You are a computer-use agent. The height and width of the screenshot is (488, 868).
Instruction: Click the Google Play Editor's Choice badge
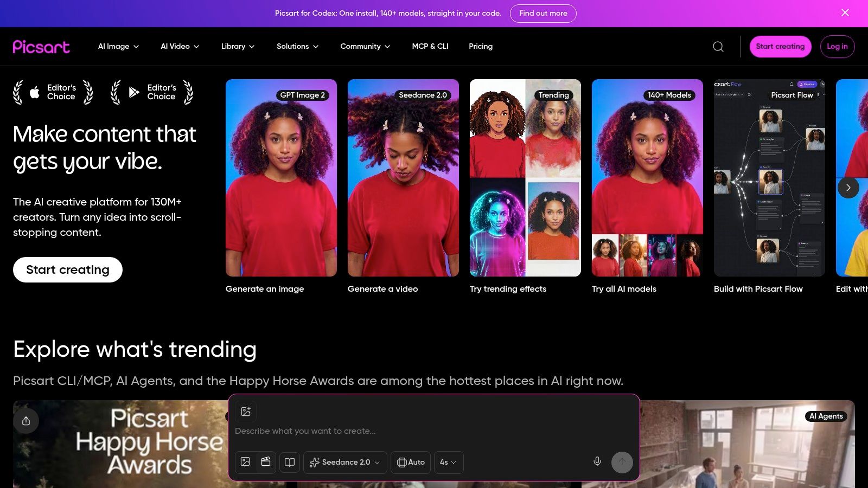pyautogui.click(x=152, y=92)
